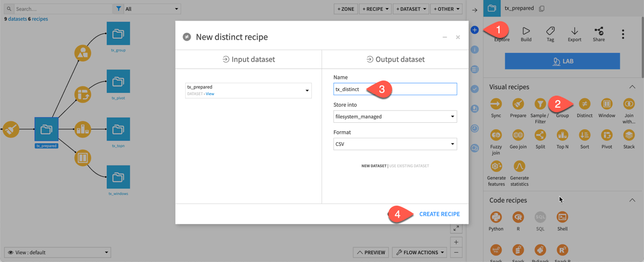
Task: Click the Explore dataset action
Action: tap(502, 34)
